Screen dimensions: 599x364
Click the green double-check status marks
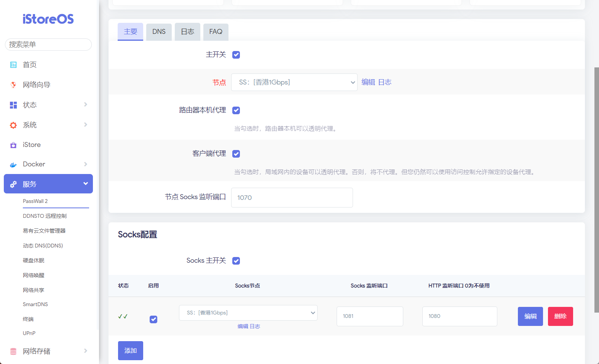coord(123,316)
